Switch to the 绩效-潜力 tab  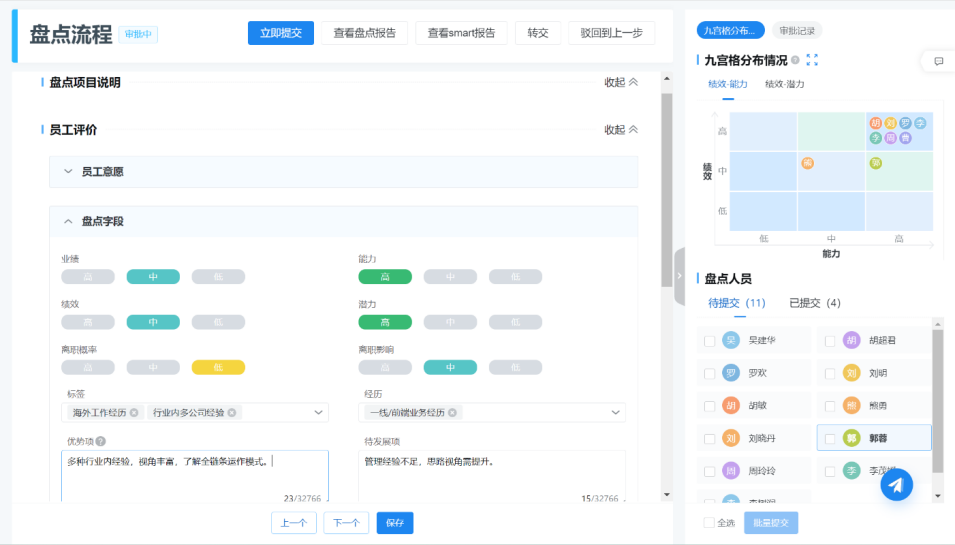pos(784,84)
